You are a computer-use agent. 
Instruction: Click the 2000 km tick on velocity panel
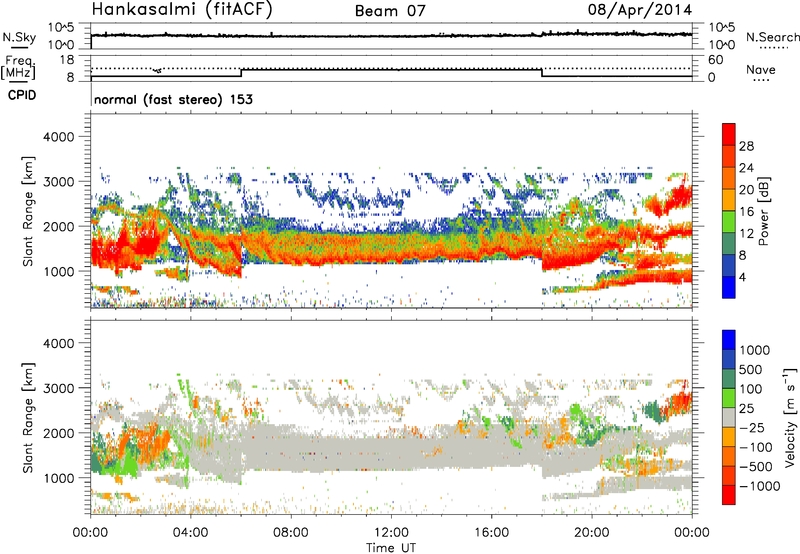(x=58, y=433)
